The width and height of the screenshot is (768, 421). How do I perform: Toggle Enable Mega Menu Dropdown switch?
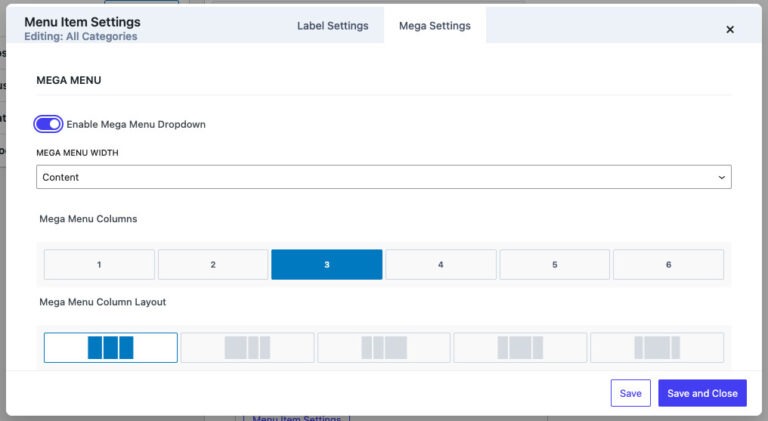point(48,124)
